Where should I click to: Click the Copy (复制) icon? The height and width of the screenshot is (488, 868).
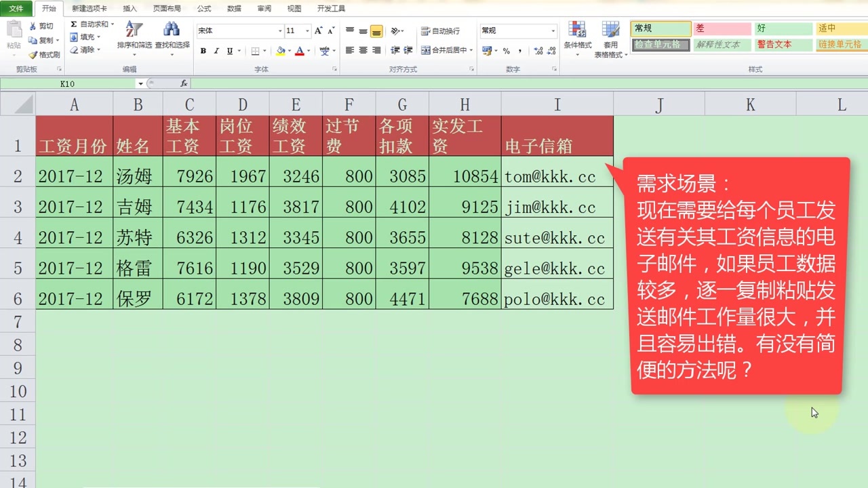click(x=32, y=40)
